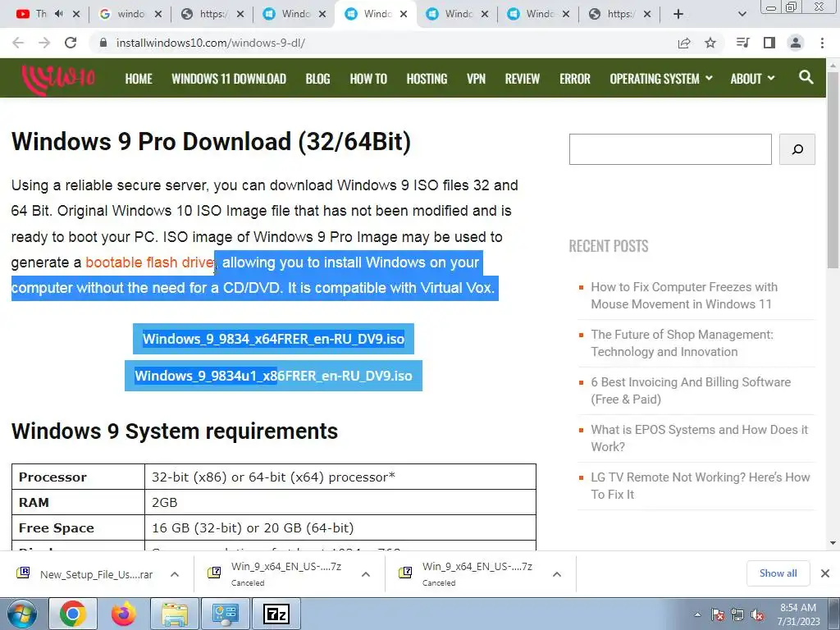Mute the YouTube tab audio icon

[x=59, y=14]
